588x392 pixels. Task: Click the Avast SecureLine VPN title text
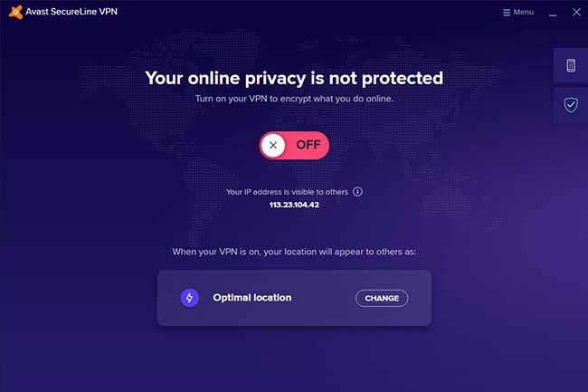point(71,12)
